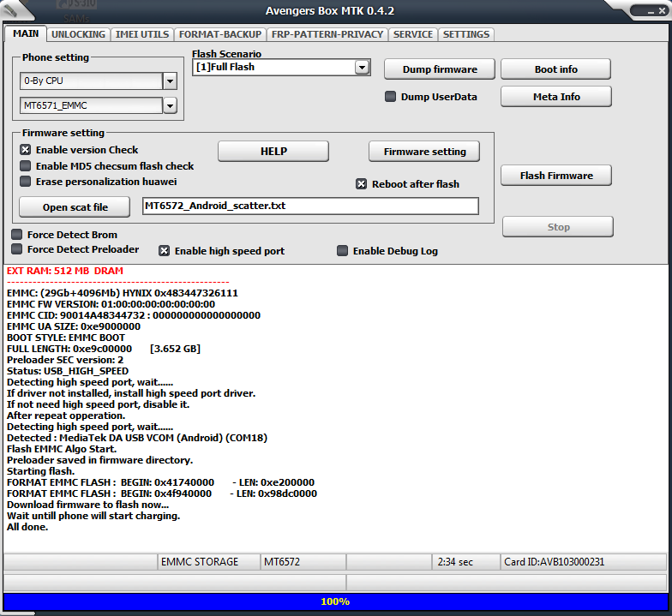Expand the 0-By CPU dropdown arrow
The width and height of the screenshot is (672, 616).
tap(170, 81)
